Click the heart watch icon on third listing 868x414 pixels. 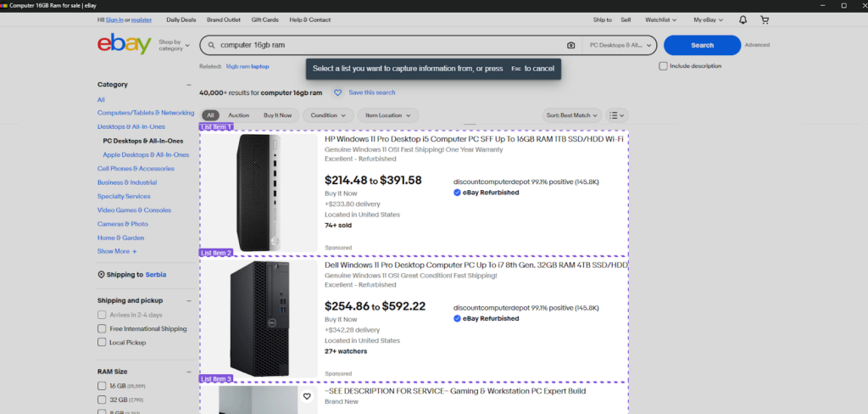307,396
